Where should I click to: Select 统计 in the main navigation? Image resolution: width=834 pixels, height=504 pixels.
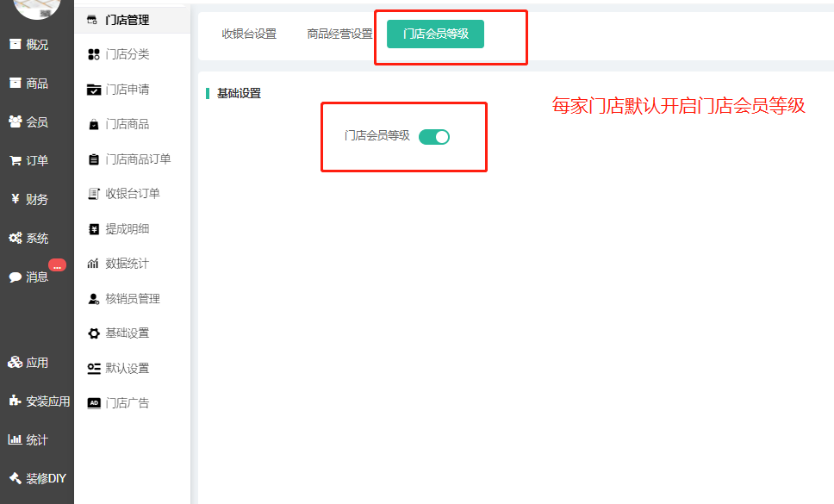[x=37, y=439]
